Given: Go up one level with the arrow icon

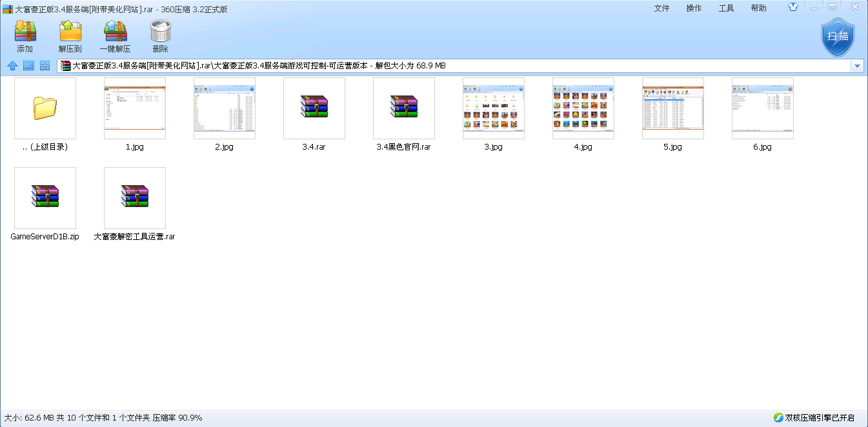Looking at the screenshot, I should pyautogui.click(x=12, y=66).
